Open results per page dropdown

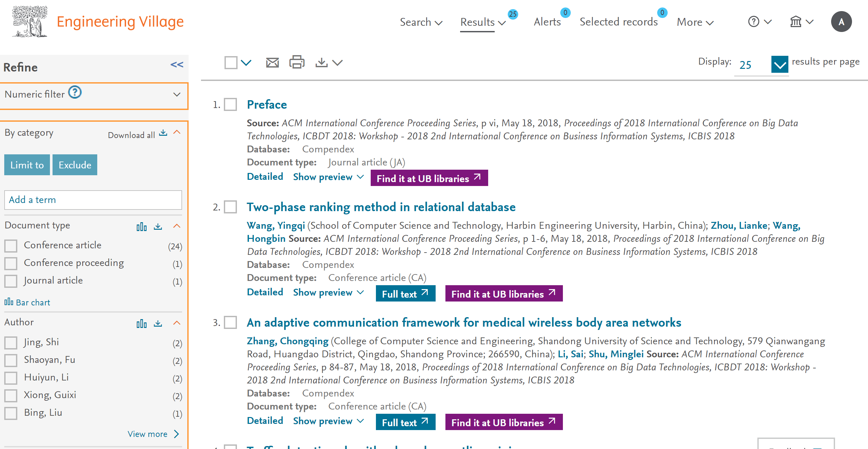pos(780,65)
